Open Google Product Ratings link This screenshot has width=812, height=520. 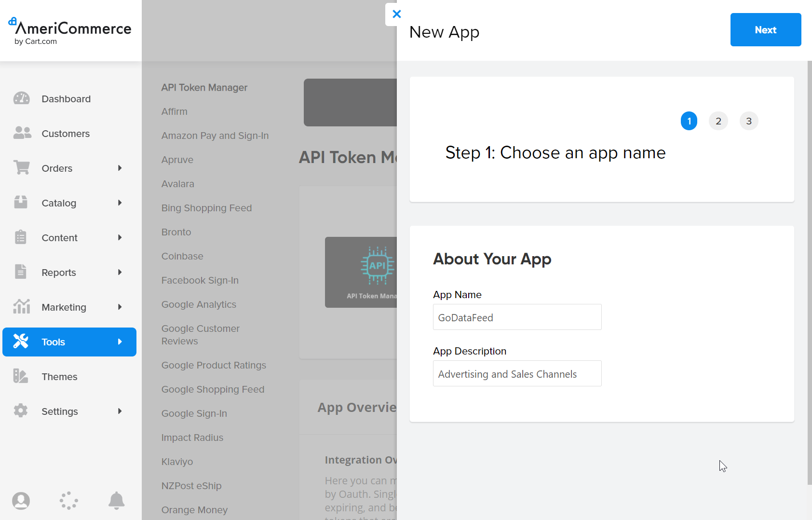click(x=214, y=365)
